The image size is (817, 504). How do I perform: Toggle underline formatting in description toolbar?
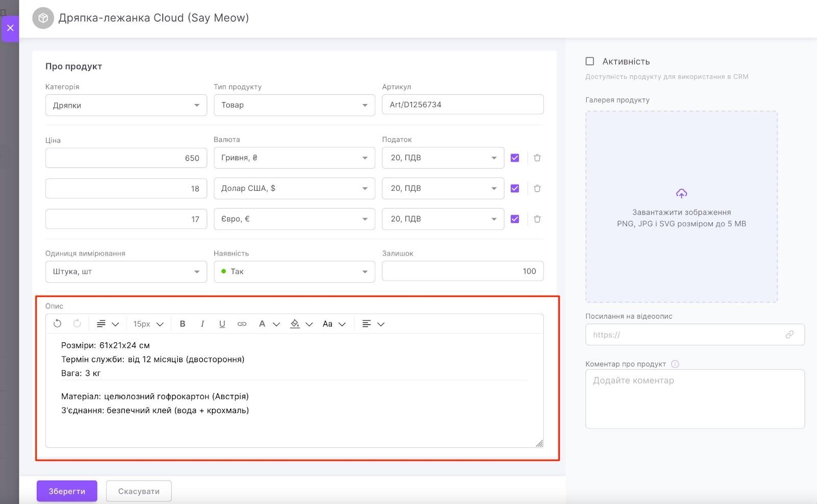[222, 323]
